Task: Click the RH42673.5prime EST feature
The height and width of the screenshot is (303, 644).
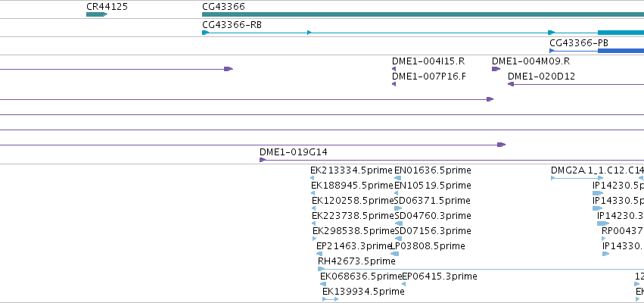Action: [481, 269]
